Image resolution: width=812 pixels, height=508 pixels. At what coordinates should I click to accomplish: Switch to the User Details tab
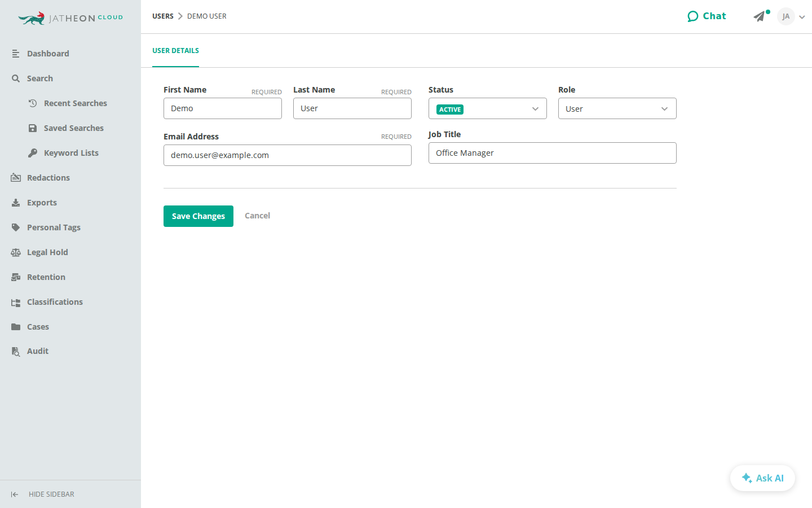pyautogui.click(x=175, y=51)
